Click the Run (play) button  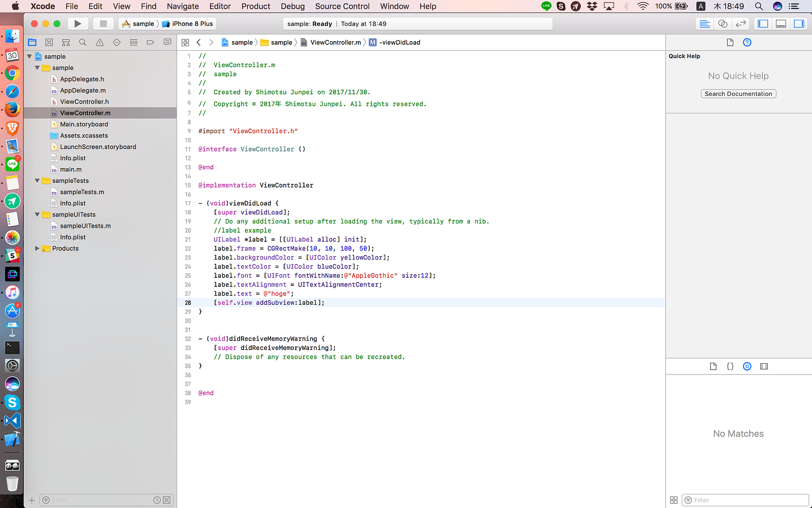[x=78, y=24]
